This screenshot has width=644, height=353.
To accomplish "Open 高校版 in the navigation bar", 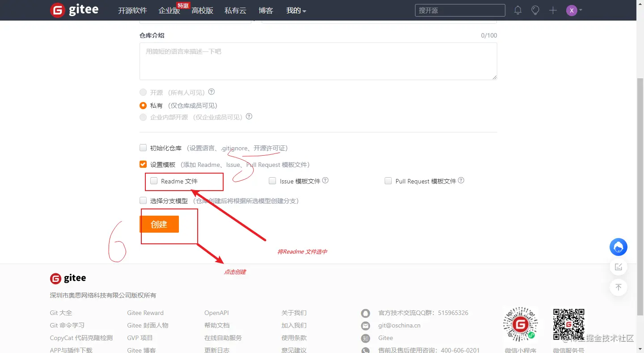I will coord(202,10).
